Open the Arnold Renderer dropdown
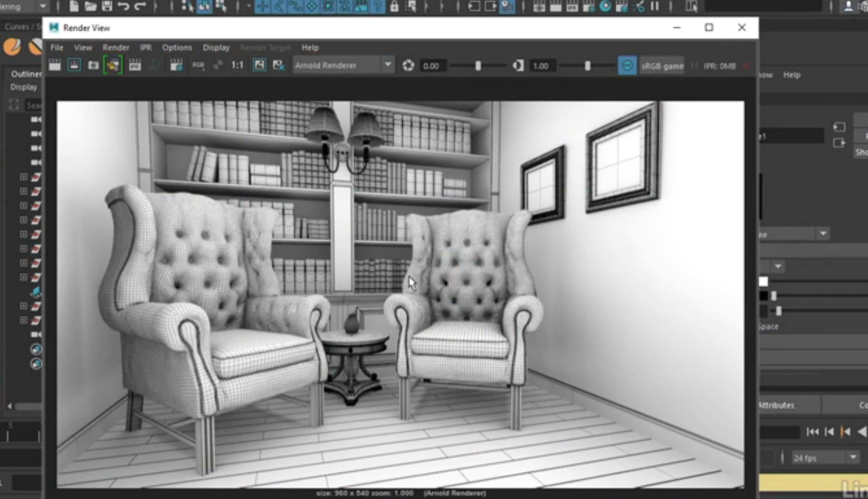The width and height of the screenshot is (868, 499). tap(343, 66)
